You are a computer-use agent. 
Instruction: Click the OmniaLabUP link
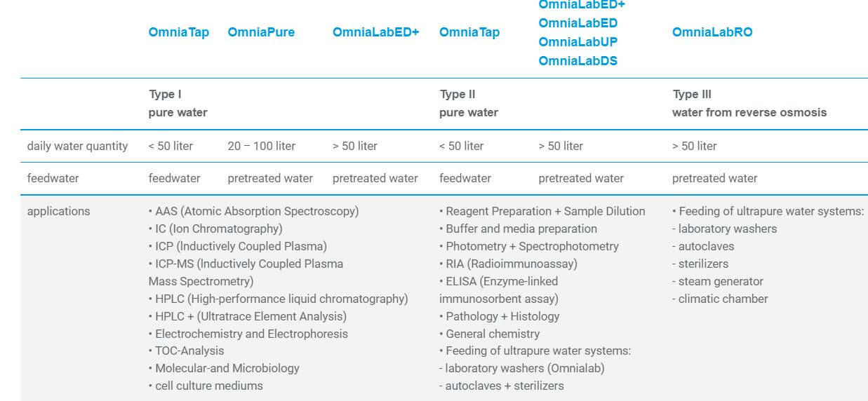point(577,42)
